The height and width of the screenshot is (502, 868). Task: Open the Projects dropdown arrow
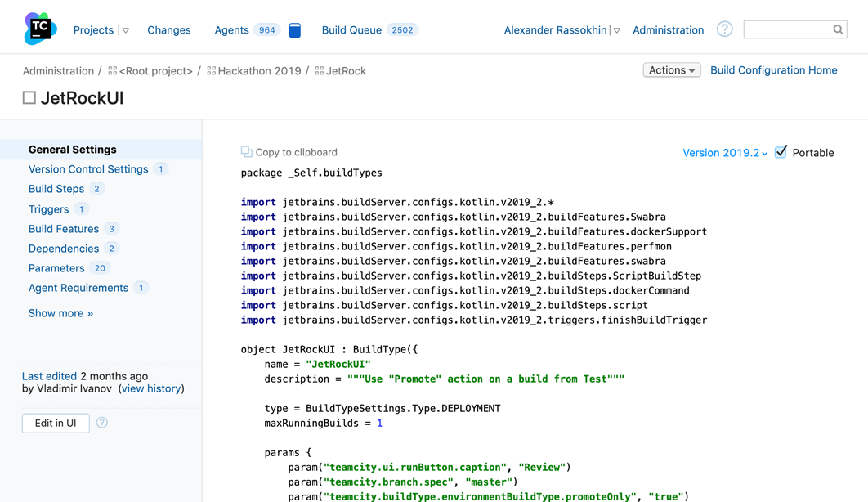[x=126, y=30]
